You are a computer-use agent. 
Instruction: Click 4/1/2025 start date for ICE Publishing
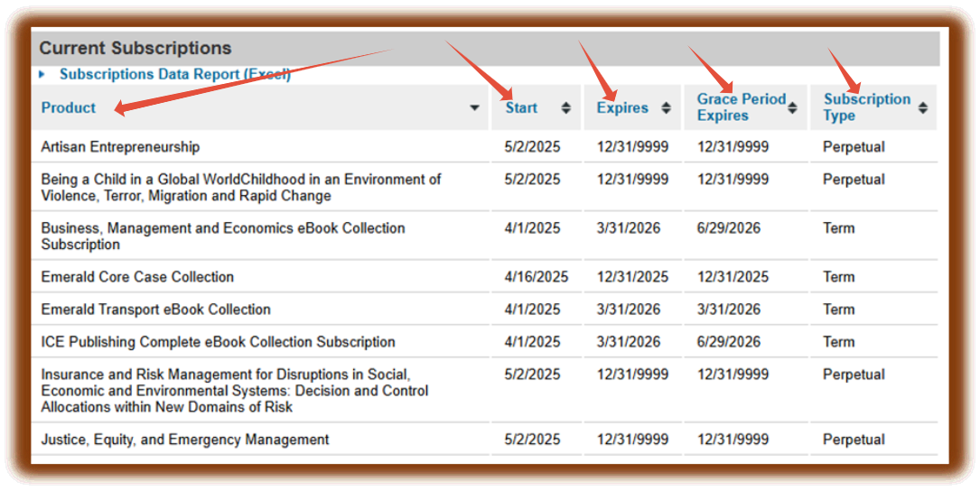[x=533, y=342]
